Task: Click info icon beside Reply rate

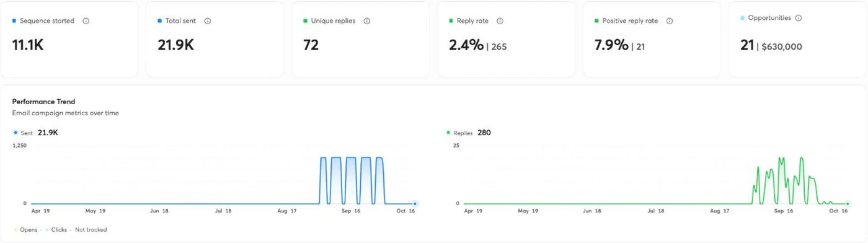Action: (x=500, y=21)
